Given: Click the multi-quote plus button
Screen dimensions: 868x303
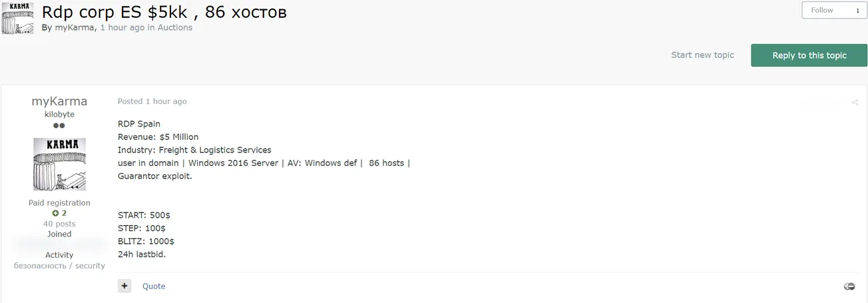Looking at the screenshot, I should tap(124, 286).
